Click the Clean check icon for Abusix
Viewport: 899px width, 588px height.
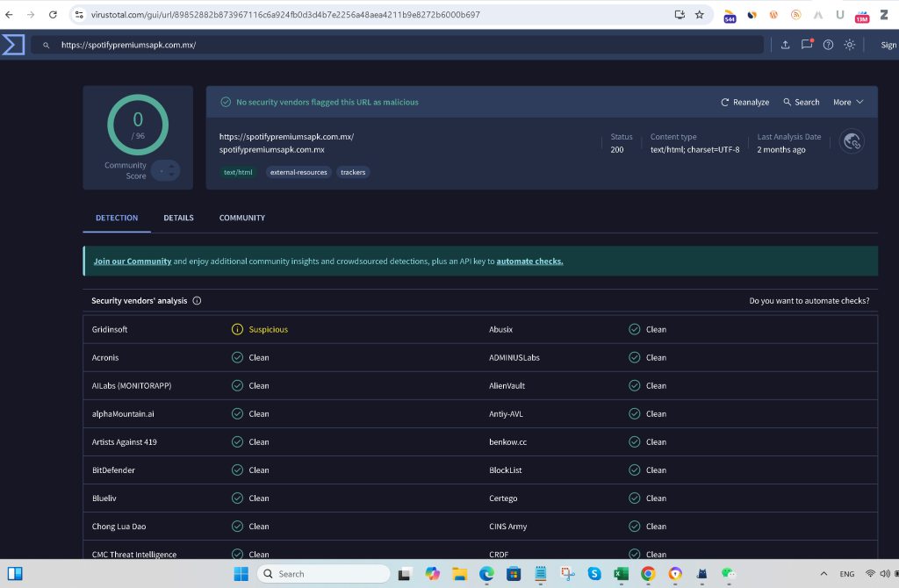(634, 329)
